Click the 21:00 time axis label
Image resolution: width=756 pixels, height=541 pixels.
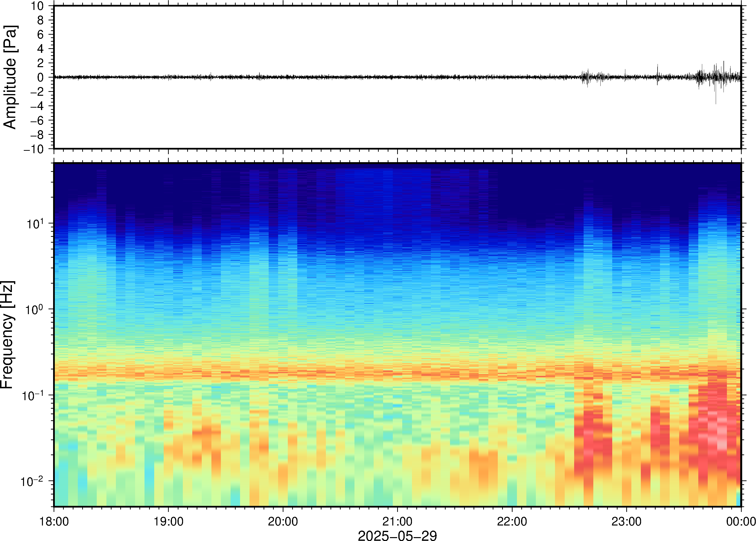pyautogui.click(x=397, y=521)
